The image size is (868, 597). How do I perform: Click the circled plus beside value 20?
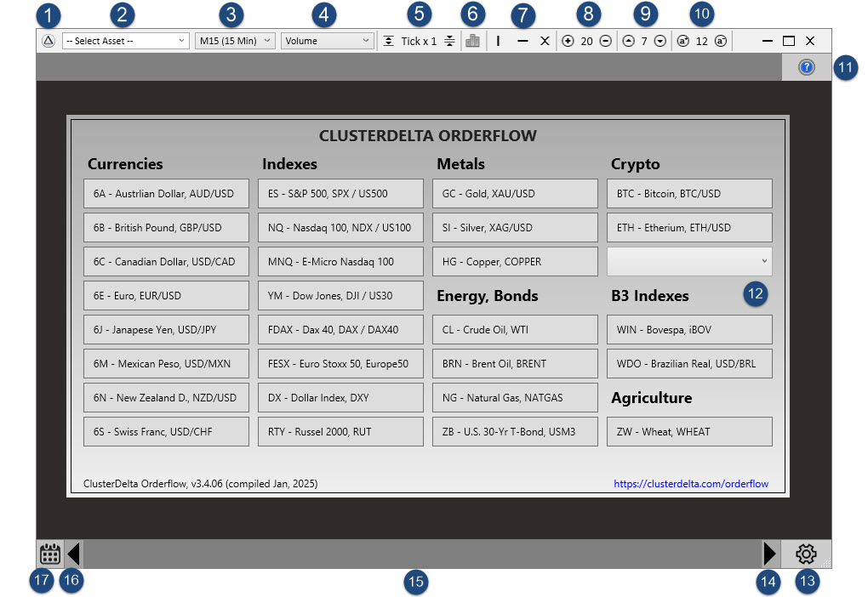tap(568, 41)
